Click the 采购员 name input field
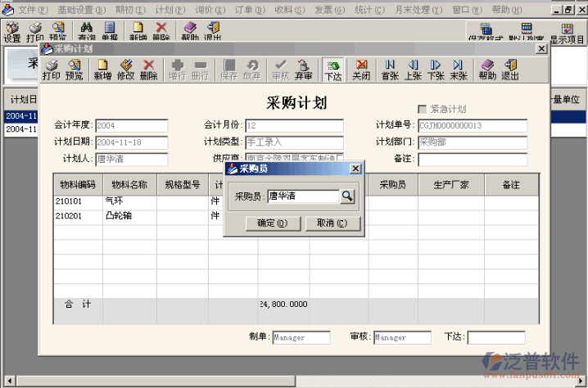The image size is (588, 388). click(302, 196)
